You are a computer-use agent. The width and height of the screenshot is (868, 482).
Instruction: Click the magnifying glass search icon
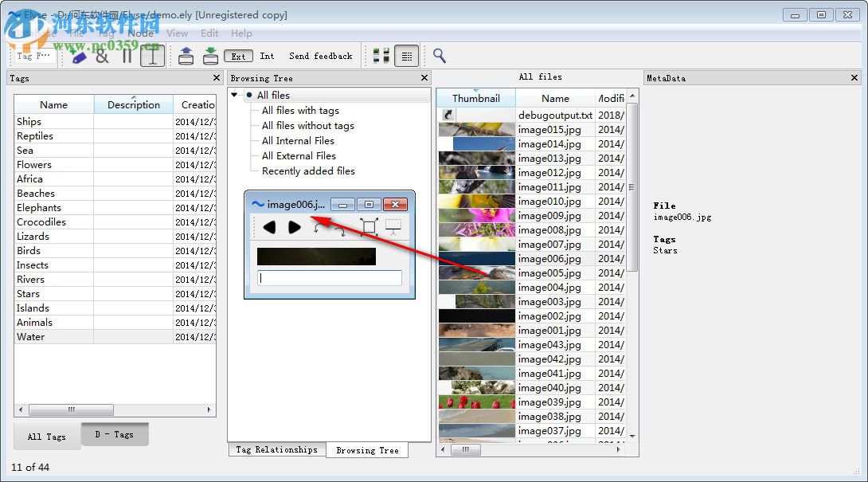[x=439, y=56]
